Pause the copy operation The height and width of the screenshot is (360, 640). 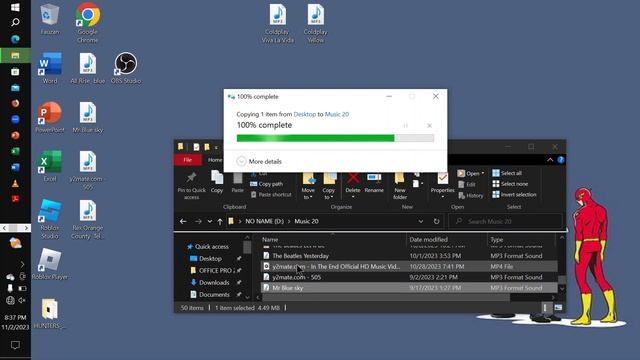pyautogui.click(x=405, y=126)
